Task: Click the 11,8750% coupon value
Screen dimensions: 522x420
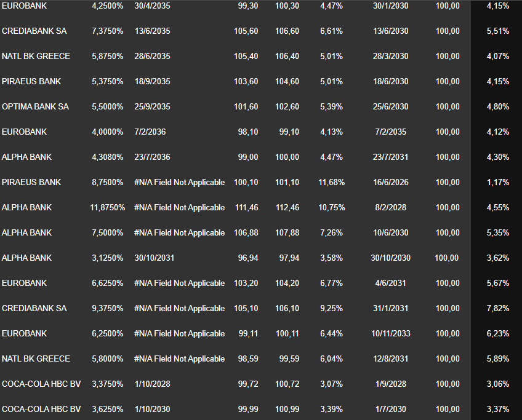Action: coord(107,208)
